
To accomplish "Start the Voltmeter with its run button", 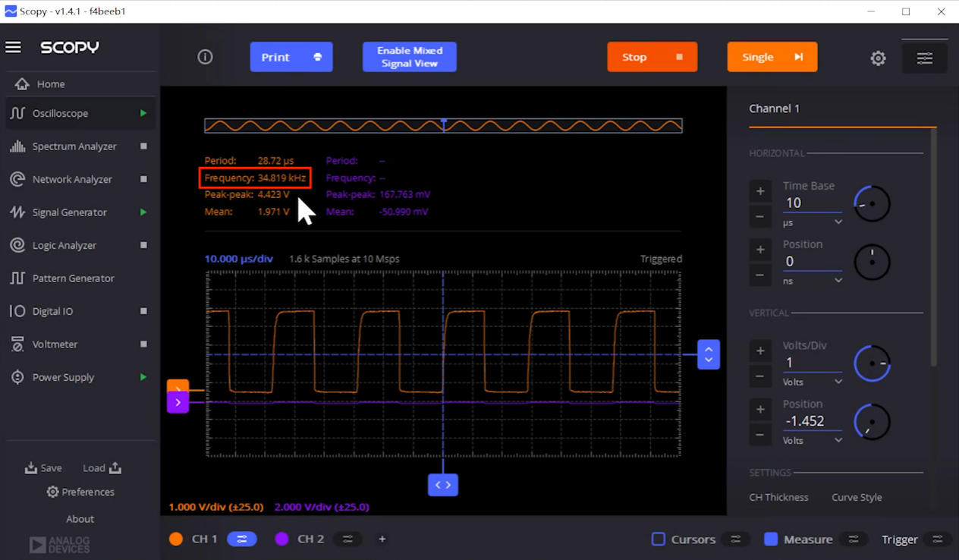I will click(x=143, y=344).
